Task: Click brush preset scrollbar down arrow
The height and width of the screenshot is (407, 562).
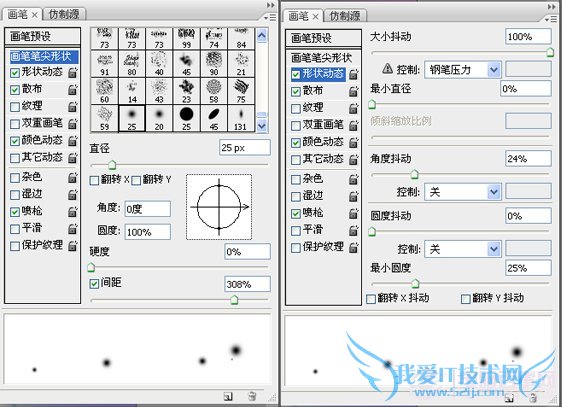Action: pos(262,126)
